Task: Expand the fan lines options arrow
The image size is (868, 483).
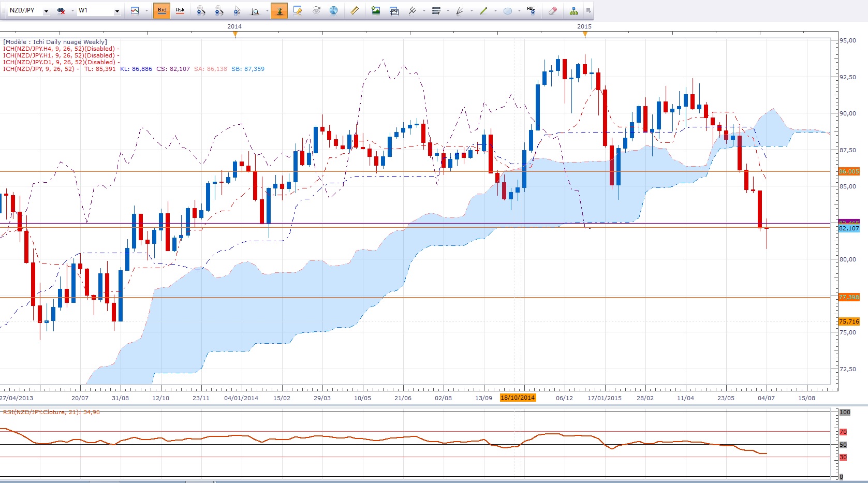Action: (472, 10)
